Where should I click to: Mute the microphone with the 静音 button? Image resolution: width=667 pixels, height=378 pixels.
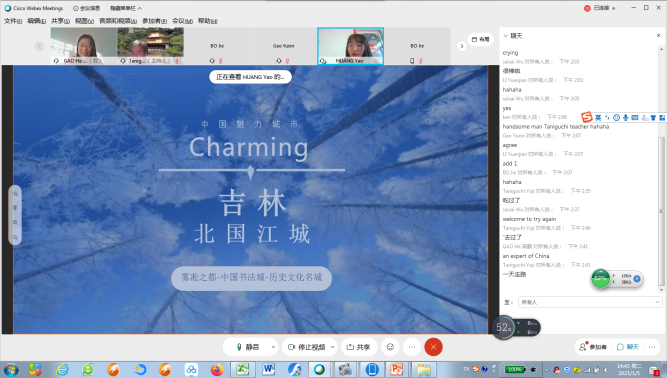[248, 347]
